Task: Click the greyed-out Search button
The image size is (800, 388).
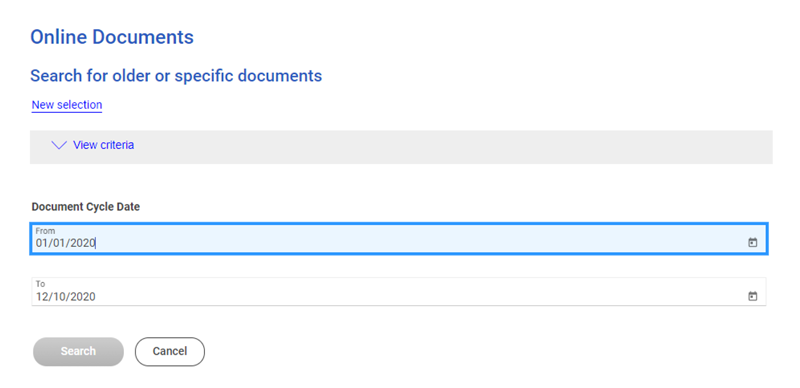Action: (x=79, y=351)
